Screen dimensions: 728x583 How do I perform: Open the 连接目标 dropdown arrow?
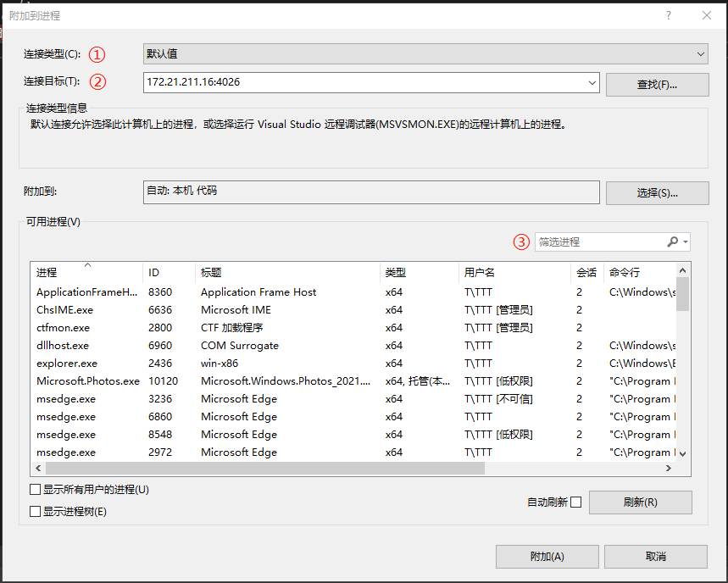(x=592, y=83)
